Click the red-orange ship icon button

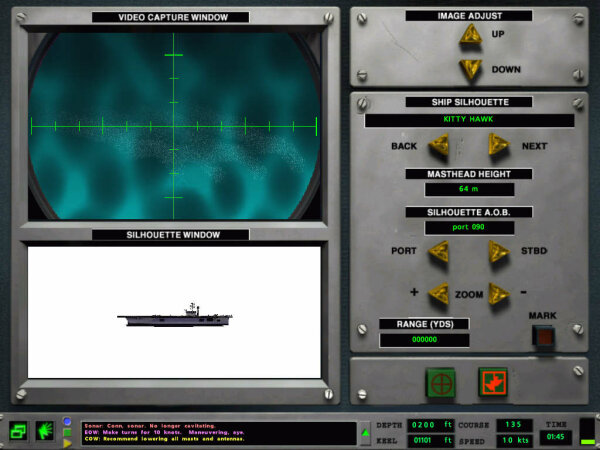[493, 381]
